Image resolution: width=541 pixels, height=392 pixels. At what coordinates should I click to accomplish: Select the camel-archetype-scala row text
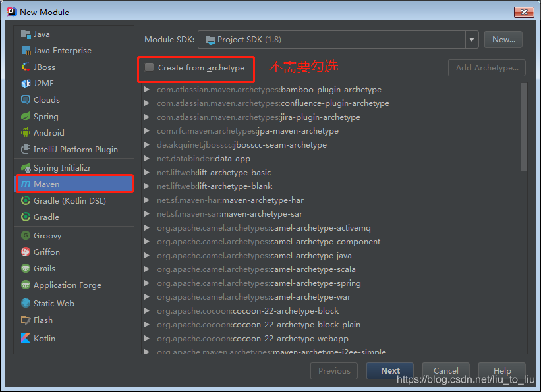coord(256,269)
